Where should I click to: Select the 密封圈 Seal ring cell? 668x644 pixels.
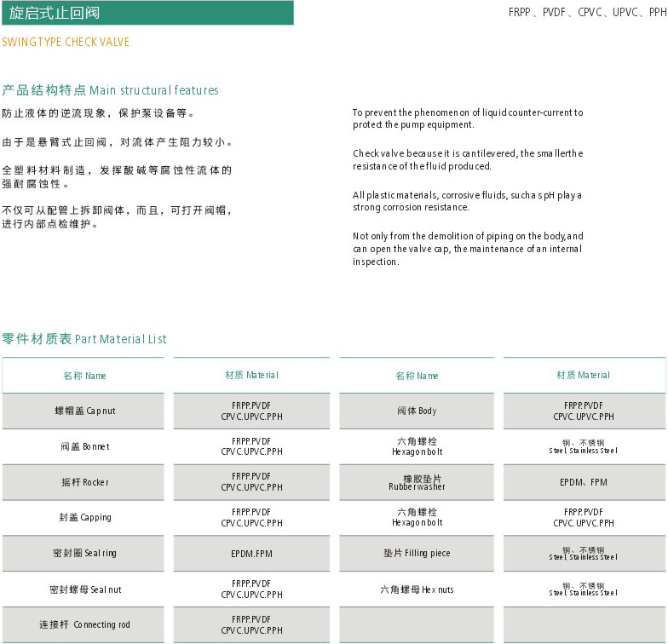(84, 553)
